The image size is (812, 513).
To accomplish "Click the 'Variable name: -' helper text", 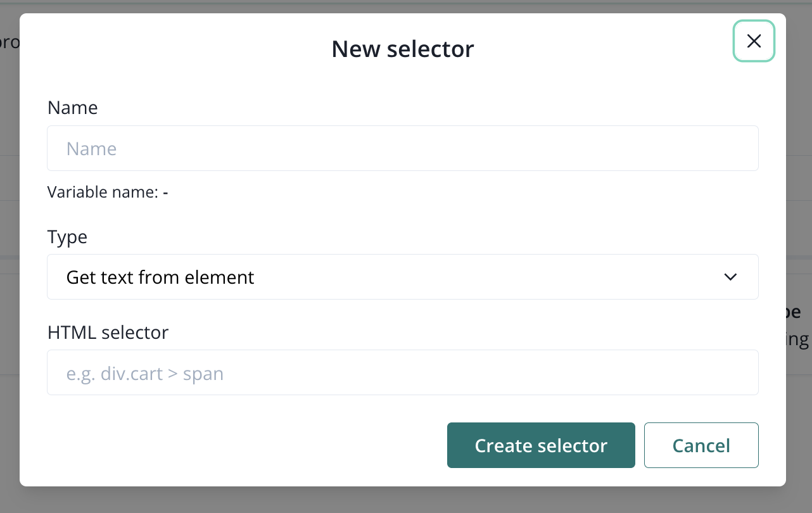I will (107, 192).
